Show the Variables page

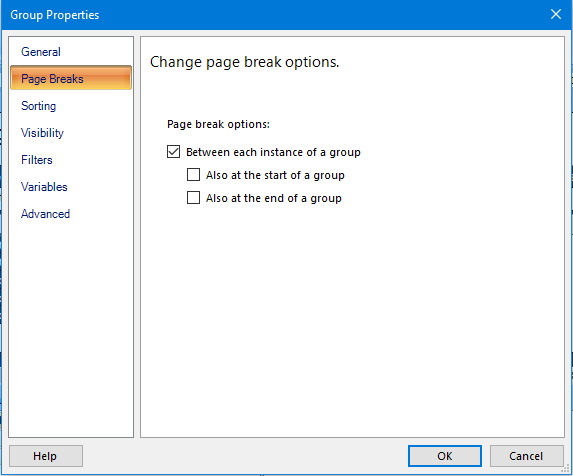coord(44,187)
